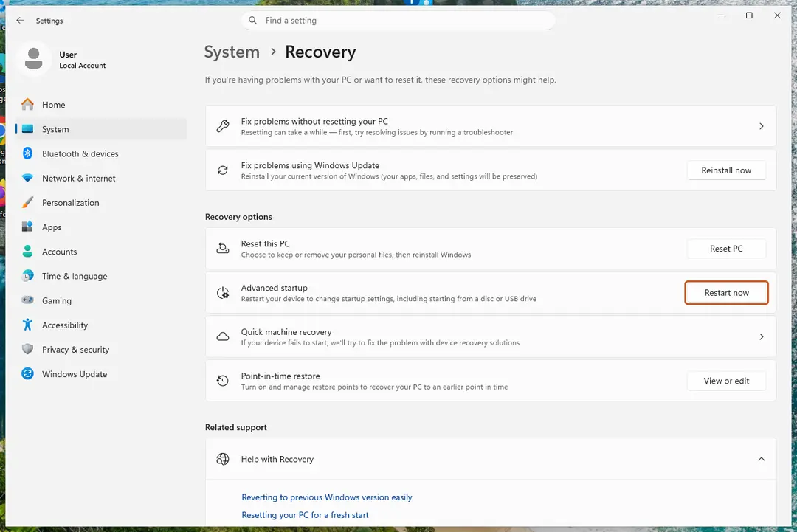Go to Bluetooth & devices settings
Image resolution: width=797 pixels, height=532 pixels.
[101, 153]
